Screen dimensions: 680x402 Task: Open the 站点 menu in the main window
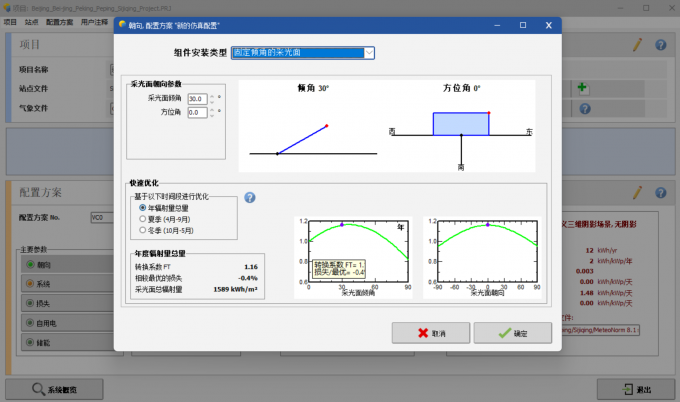31,22
